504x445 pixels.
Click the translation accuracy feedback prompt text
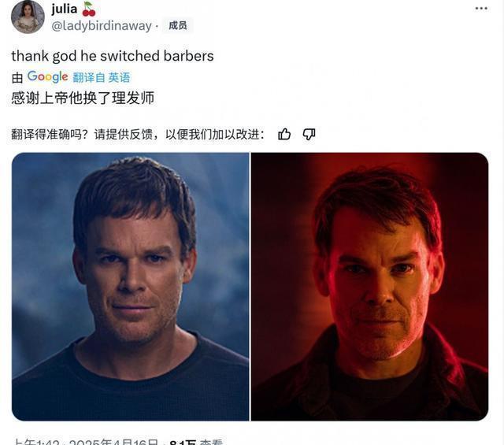(x=138, y=135)
